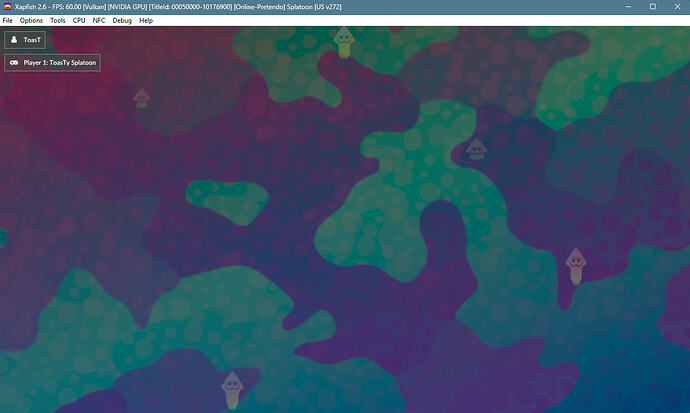
Task: Click the Xapfish app icon in title bar
Action: (7, 7)
